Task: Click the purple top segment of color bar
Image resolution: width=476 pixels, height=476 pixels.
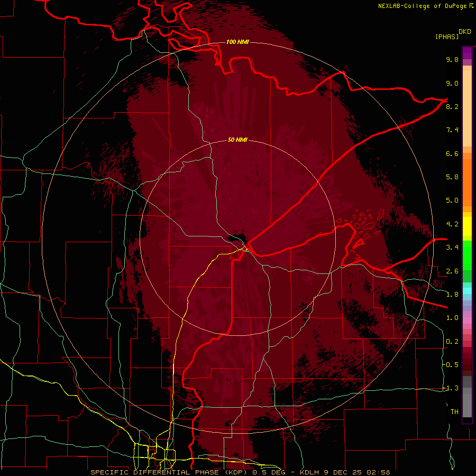Action: [467, 53]
